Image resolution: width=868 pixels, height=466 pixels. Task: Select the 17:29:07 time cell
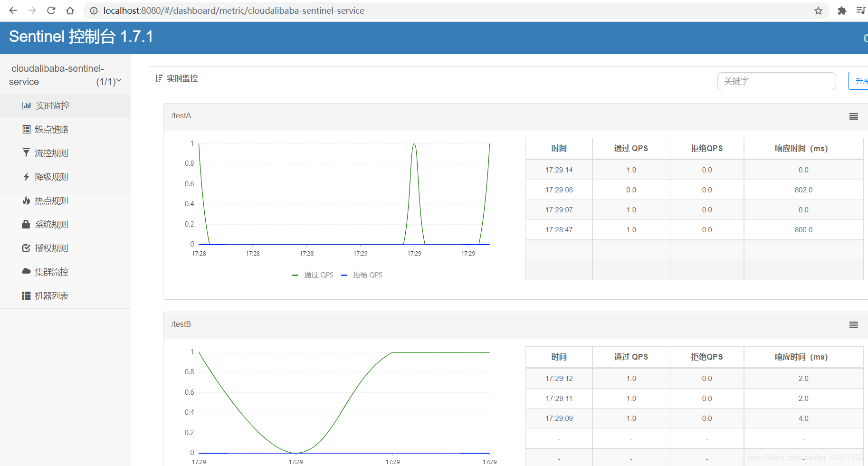(559, 209)
